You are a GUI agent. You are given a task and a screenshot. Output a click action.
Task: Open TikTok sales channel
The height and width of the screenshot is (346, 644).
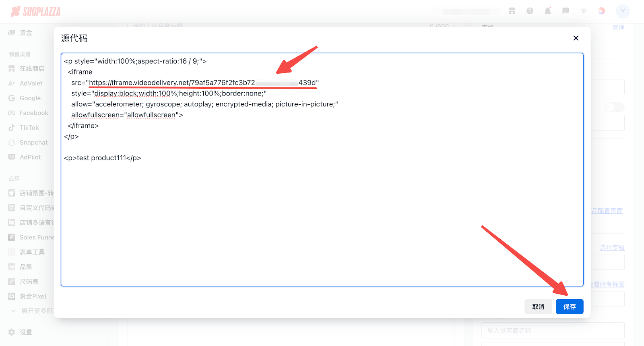[29, 128]
